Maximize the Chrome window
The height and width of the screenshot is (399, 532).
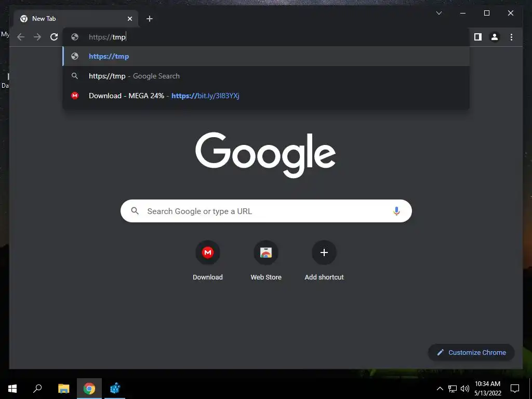click(486, 13)
